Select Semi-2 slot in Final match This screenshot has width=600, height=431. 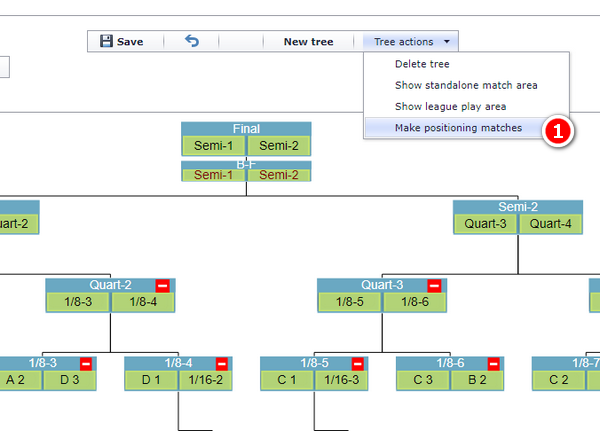coord(279,146)
